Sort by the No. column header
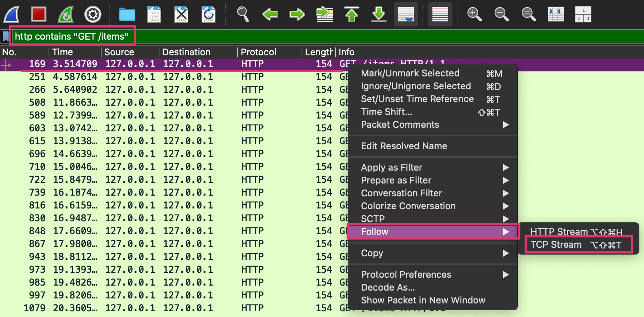Viewport: 644px width, 317px height. (x=24, y=52)
